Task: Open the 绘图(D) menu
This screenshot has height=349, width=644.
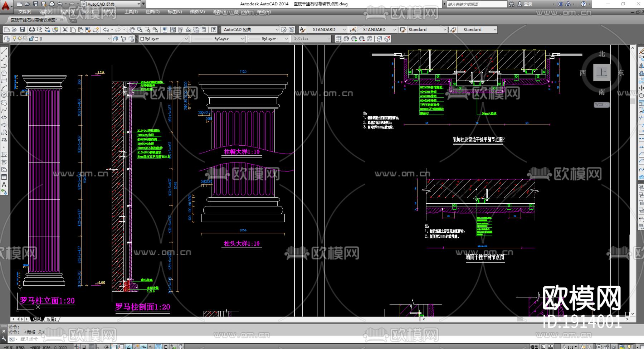Action: [x=152, y=12]
